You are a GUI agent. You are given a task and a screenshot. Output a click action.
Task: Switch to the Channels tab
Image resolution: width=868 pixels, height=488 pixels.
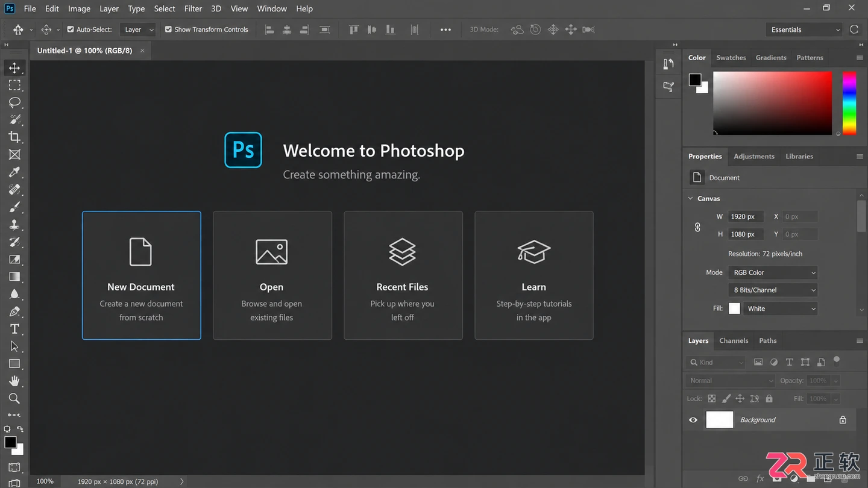coord(734,340)
